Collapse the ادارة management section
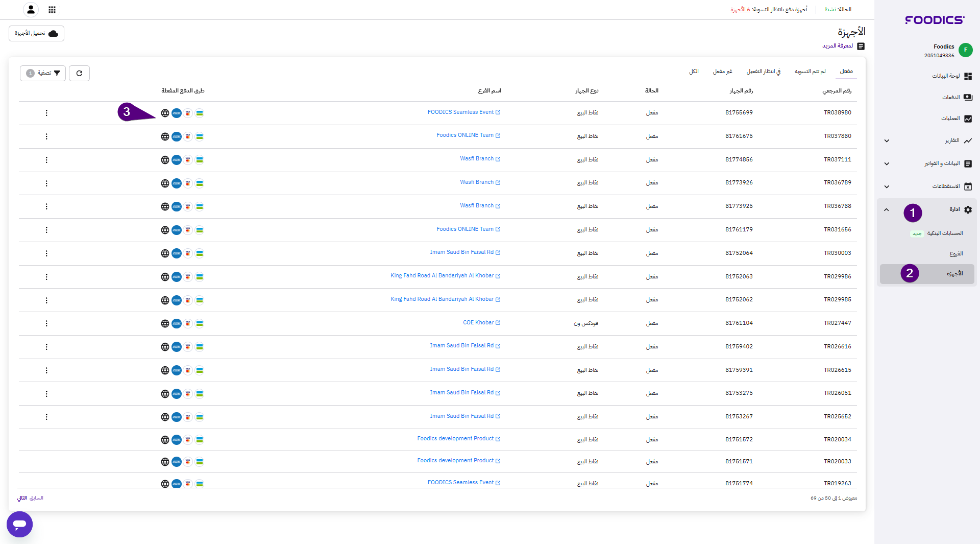The image size is (980, 544). [x=887, y=210]
